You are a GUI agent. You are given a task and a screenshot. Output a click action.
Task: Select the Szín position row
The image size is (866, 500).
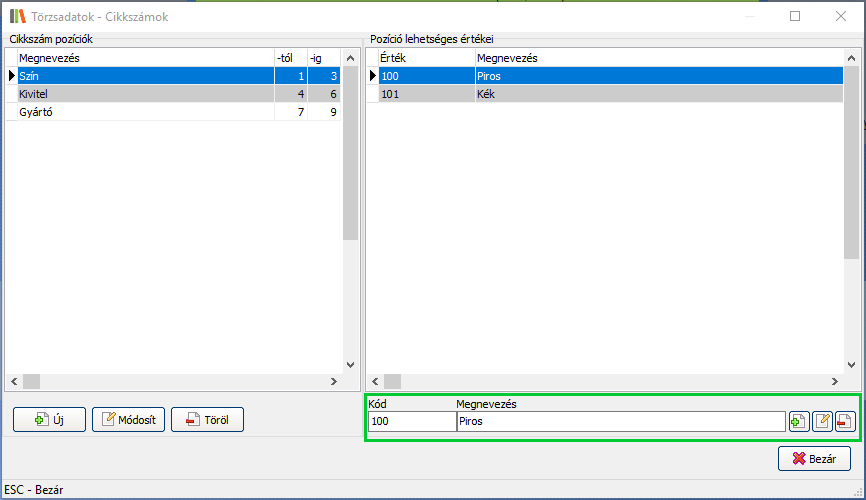point(145,76)
